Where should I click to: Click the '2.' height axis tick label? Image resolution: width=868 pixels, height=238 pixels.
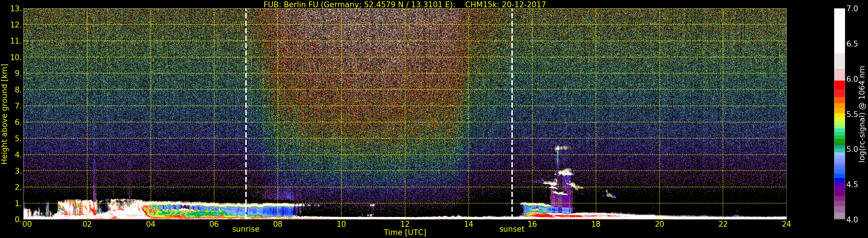click(x=18, y=187)
